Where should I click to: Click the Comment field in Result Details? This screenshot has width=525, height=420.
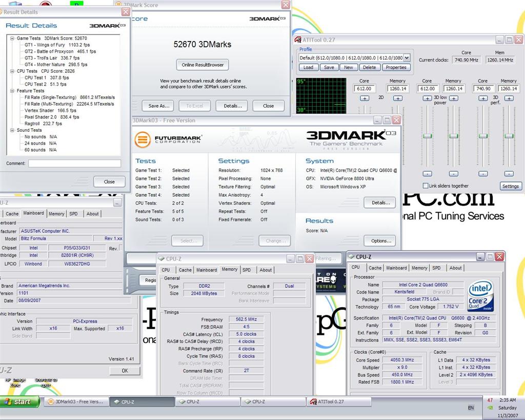[x=74, y=164]
